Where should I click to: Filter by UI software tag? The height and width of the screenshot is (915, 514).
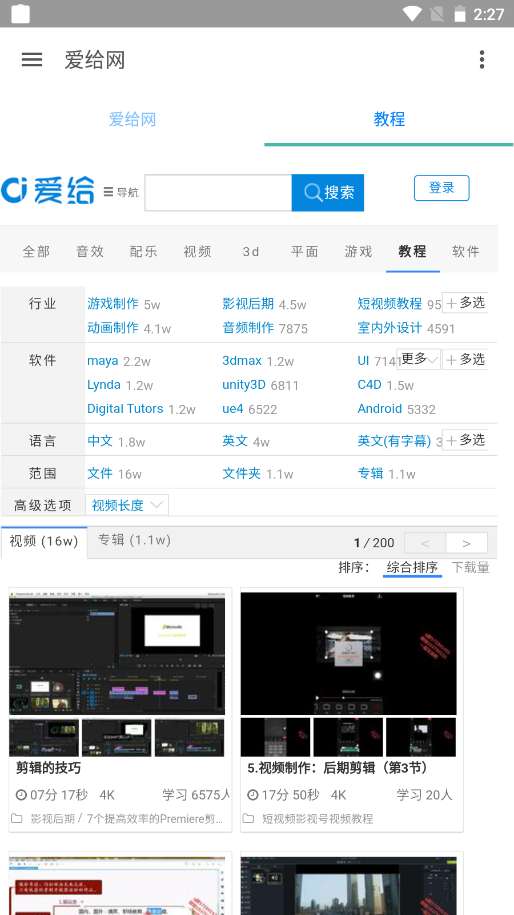(x=363, y=361)
